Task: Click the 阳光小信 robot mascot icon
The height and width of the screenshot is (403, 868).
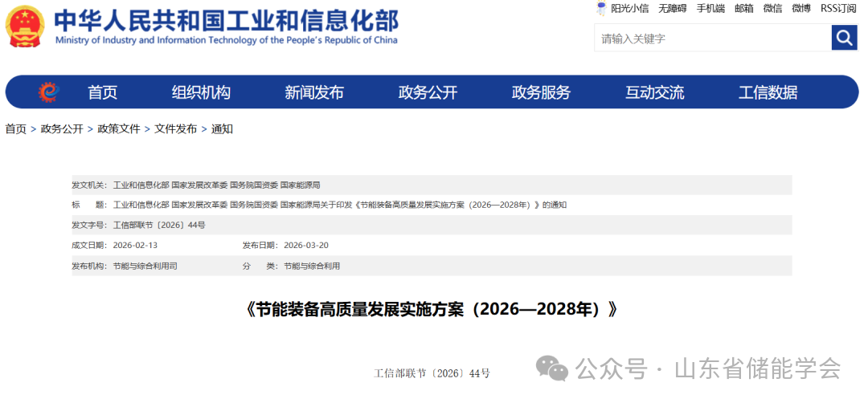Action: pyautogui.click(x=601, y=8)
